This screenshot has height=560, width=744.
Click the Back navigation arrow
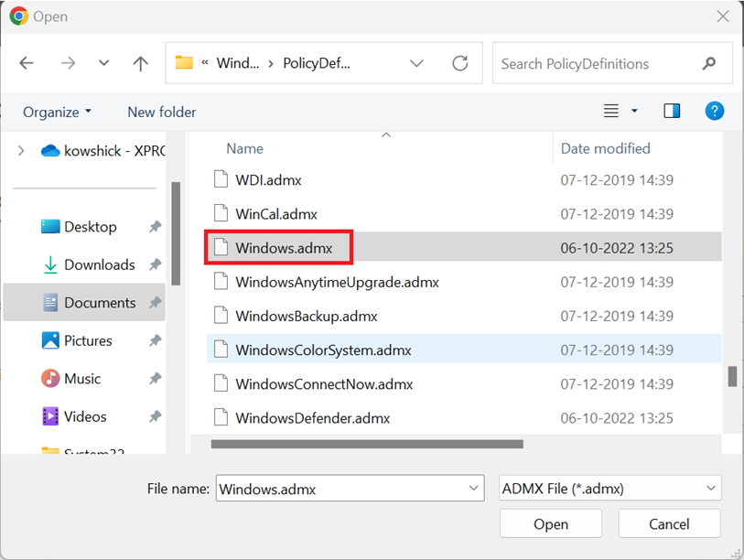27,64
